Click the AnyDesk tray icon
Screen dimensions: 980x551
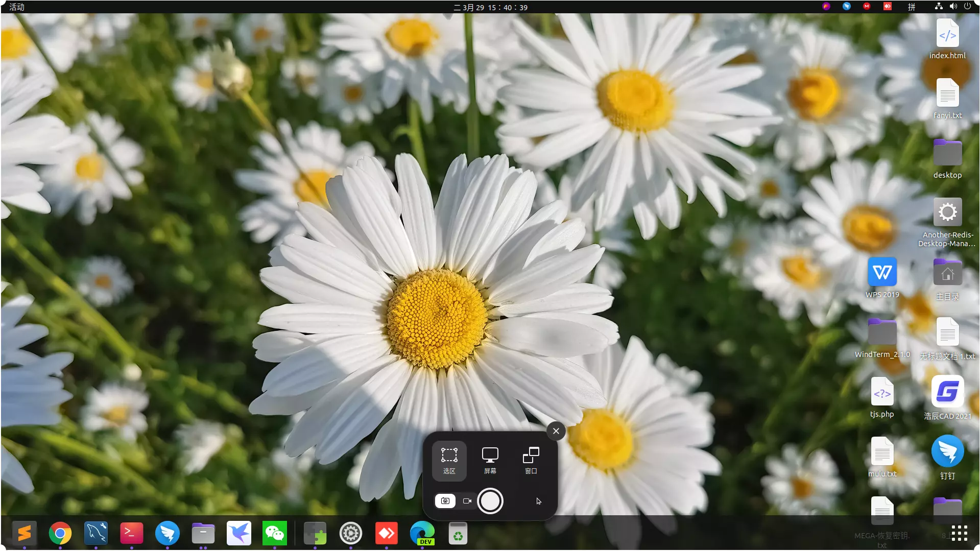click(x=888, y=7)
